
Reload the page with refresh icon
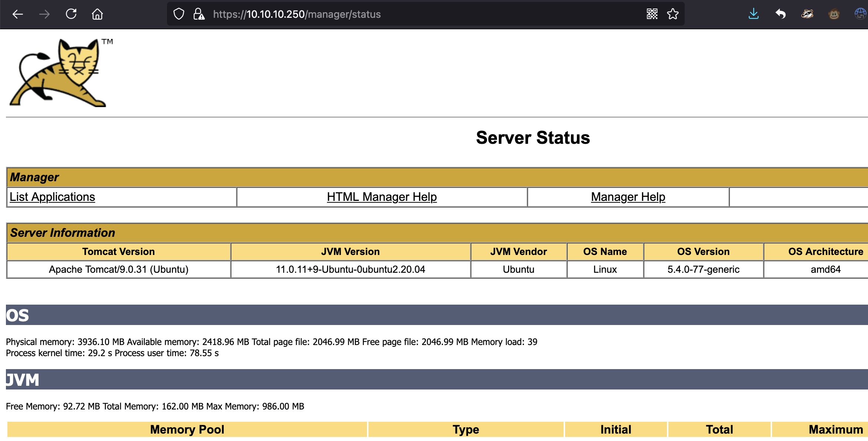(x=71, y=14)
